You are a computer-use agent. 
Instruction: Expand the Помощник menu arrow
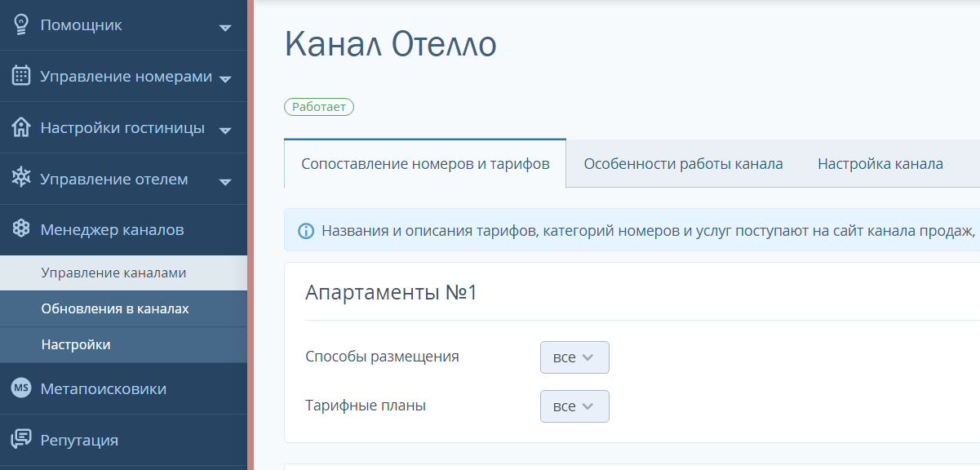pyautogui.click(x=226, y=28)
